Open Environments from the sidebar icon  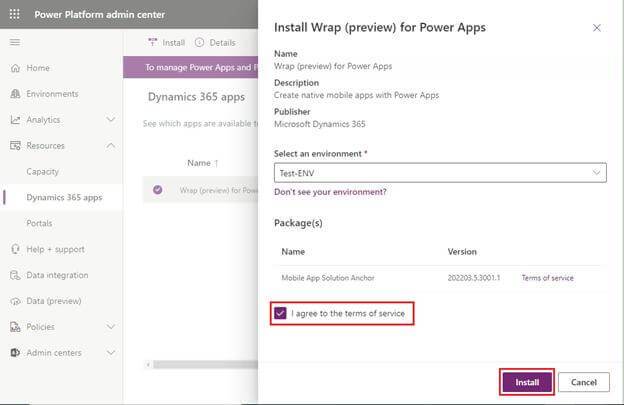point(15,94)
